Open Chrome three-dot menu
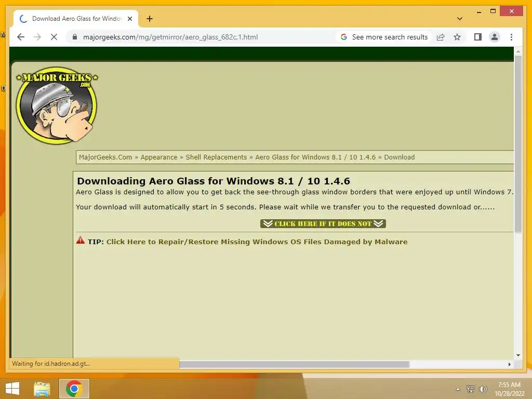This screenshot has height=399, width=532. (511, 37)
